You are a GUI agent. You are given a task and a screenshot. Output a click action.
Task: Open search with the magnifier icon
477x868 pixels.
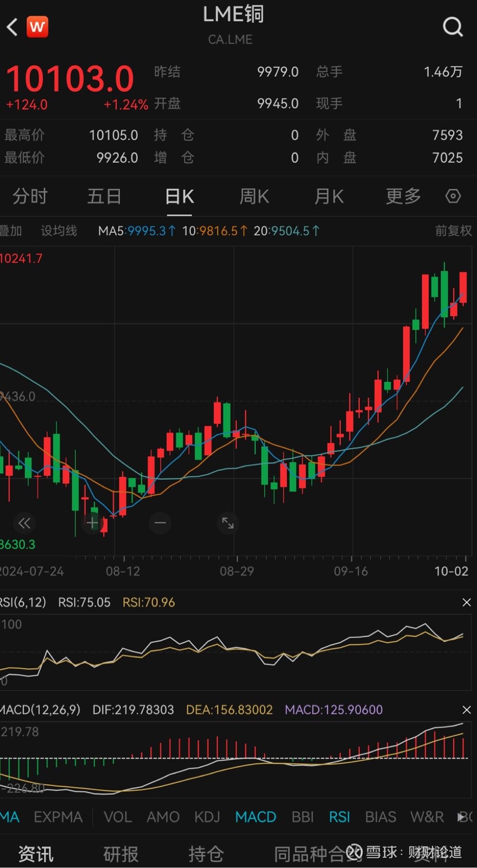tap(452, 27)
